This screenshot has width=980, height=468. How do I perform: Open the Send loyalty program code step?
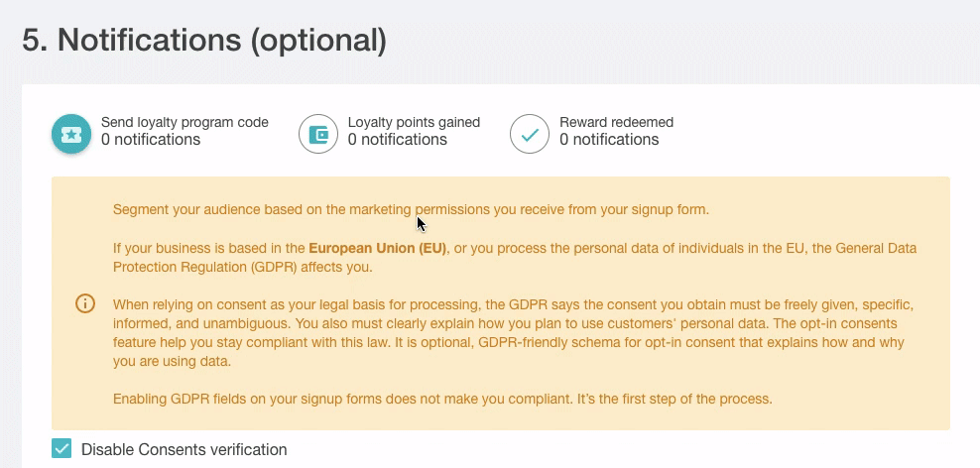pyautogui.click(x=185, y=123)
